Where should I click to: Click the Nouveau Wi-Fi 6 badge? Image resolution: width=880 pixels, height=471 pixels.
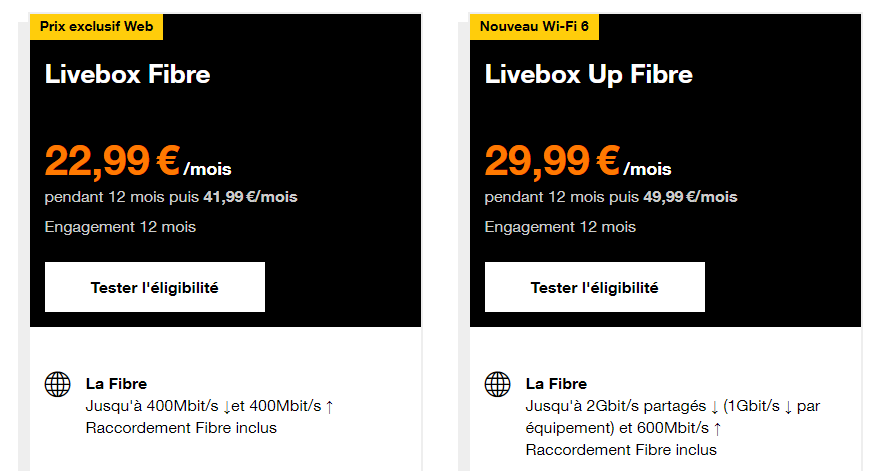tap(534, 27)
